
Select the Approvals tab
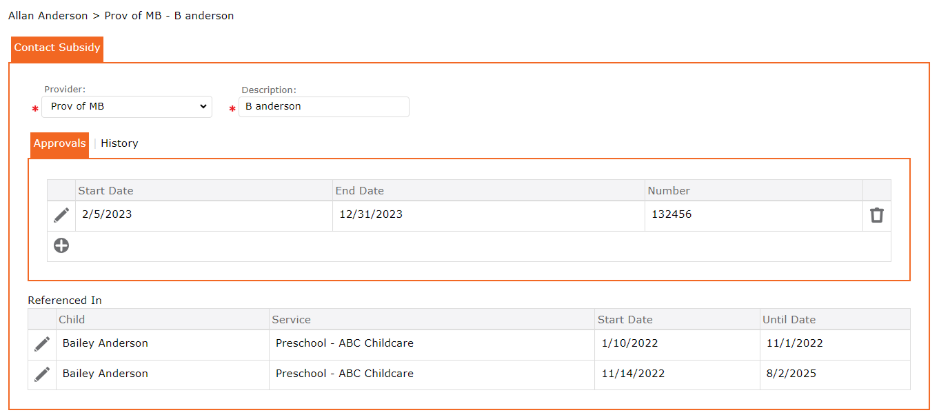click(x=59, y=144)
